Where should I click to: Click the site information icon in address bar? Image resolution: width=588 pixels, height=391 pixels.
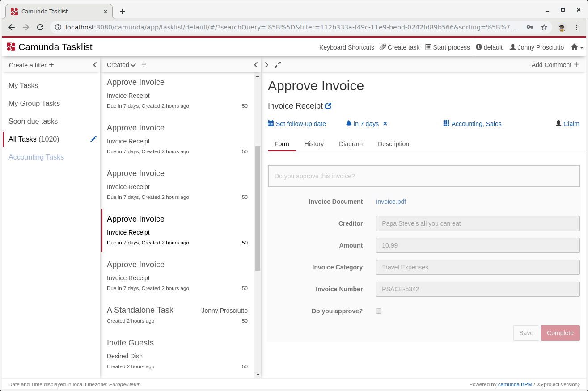(58, 27)
